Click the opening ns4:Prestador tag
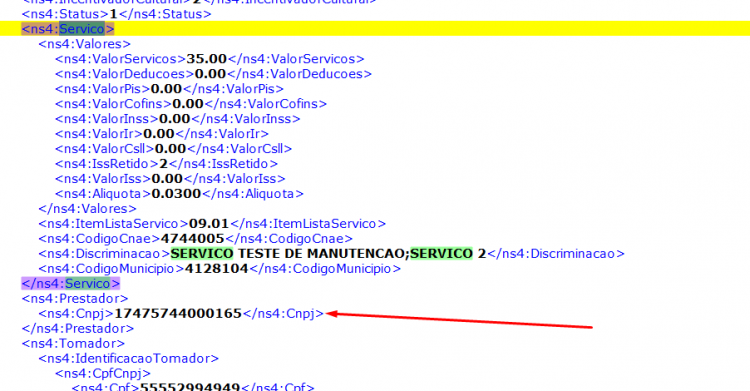Image resolution: width=750 pixels, height=391 pixels. (75, 299)
